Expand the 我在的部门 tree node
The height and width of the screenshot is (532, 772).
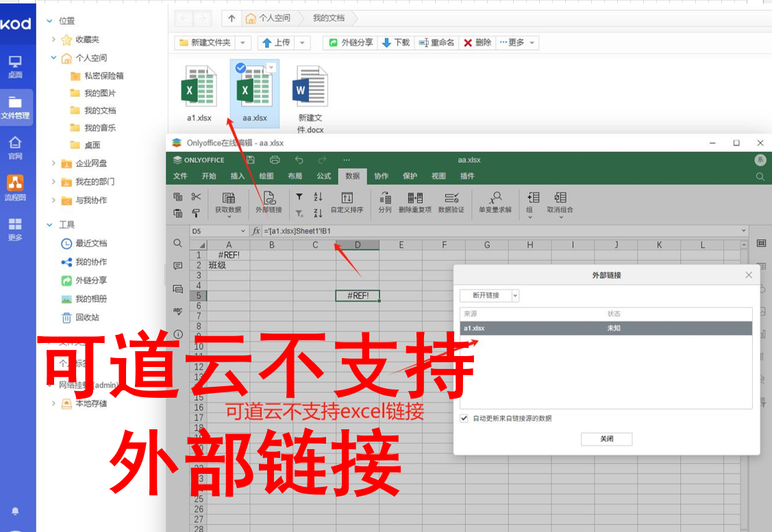tap(53, 181)
